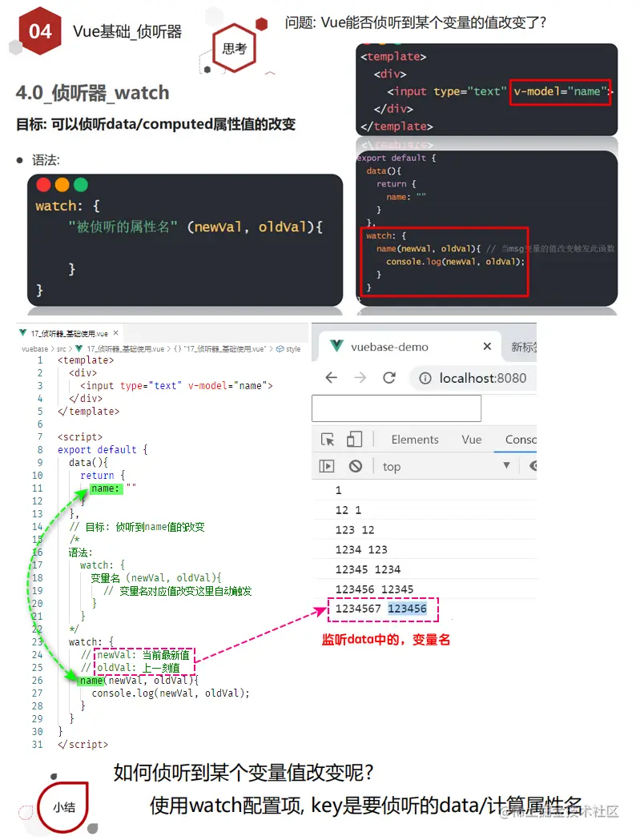
Task: Click console log line '1234 123'
Action: [361, 549]
